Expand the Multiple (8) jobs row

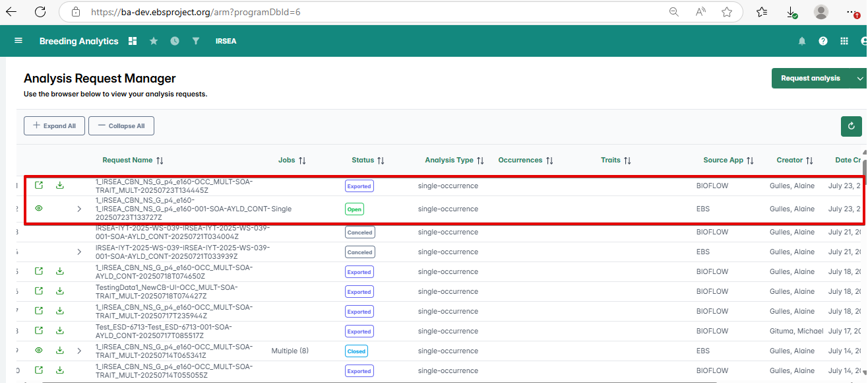tap(79, 351)
